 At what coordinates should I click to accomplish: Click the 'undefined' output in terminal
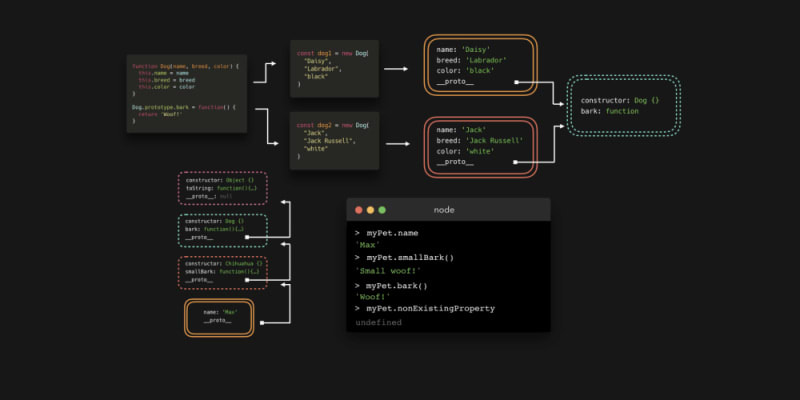click(378, 323)
